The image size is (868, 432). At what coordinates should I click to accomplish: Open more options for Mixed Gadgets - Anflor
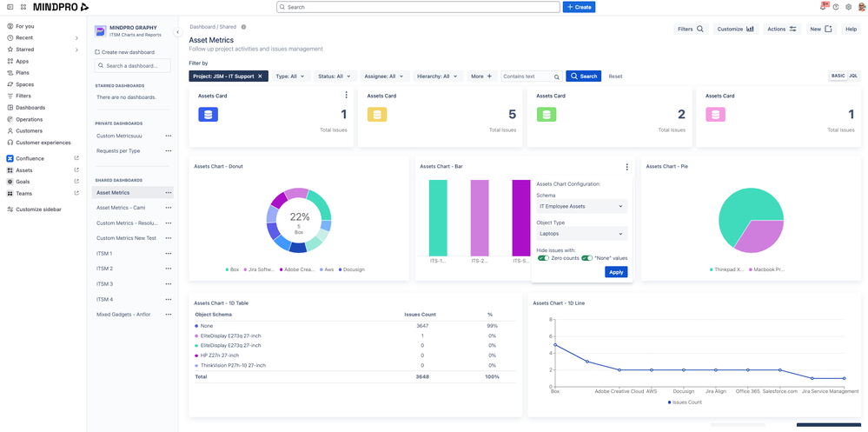[169, 314]
